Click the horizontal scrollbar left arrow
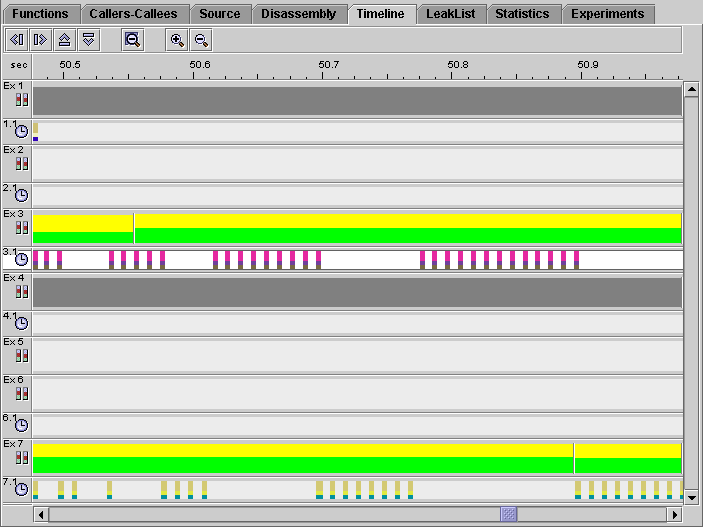The height and width of the screenshot is (527, 703). [41, 514]
